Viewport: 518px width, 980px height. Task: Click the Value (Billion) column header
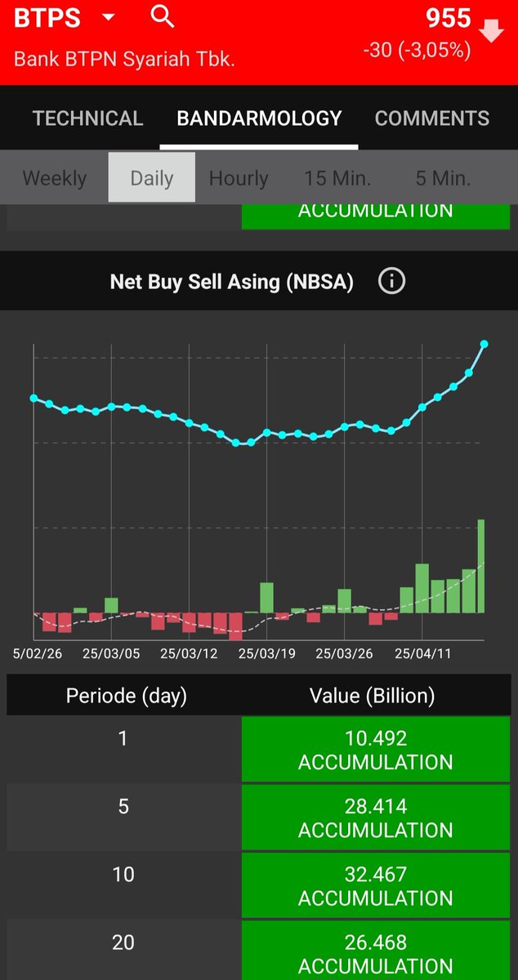click(372, 696)
